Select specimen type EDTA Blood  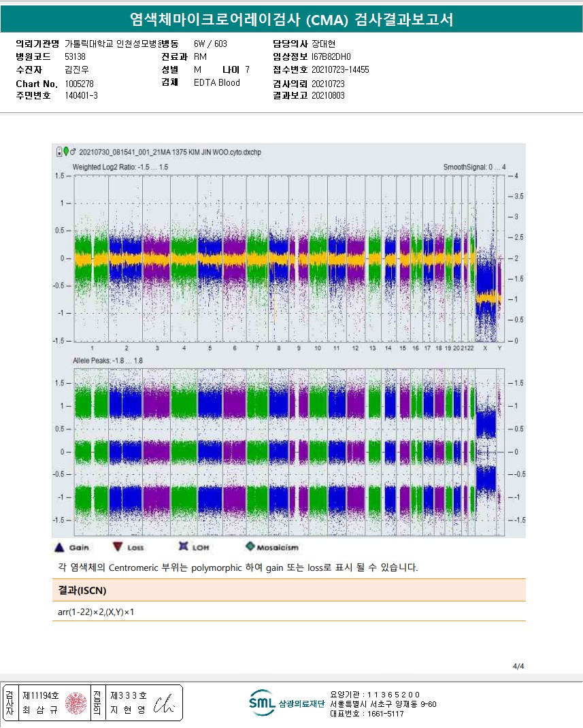click(x=217, y=82)
